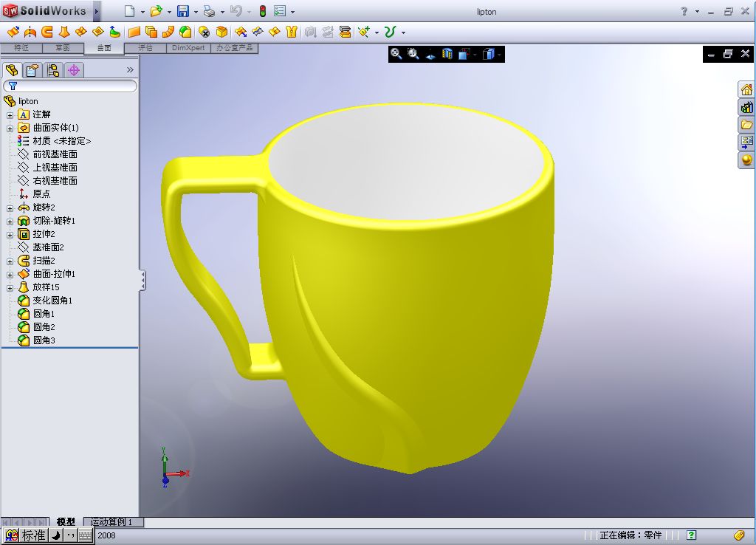Viewport: 756px width, 545px height.
Task: Open the FeatureManager design tree tab
Action: (x=12, y=70)
